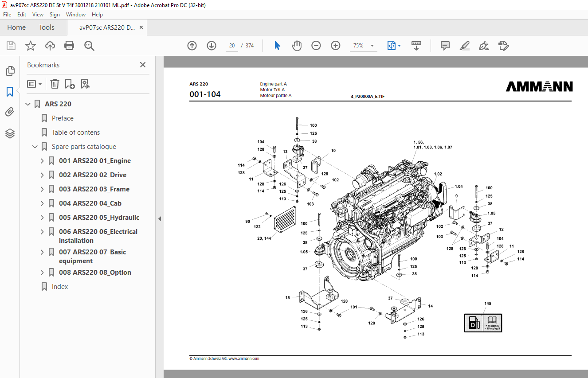Select the 008 ARS220 08_Option bookmark
The width and height of the screenshot is (588, 378).
95,273
